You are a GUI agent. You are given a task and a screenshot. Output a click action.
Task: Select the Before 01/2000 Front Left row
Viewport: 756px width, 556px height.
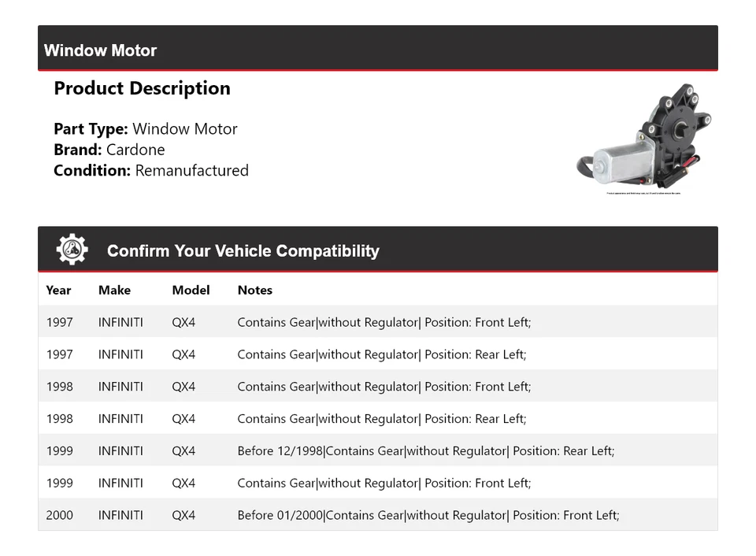(x=428, y=516)
